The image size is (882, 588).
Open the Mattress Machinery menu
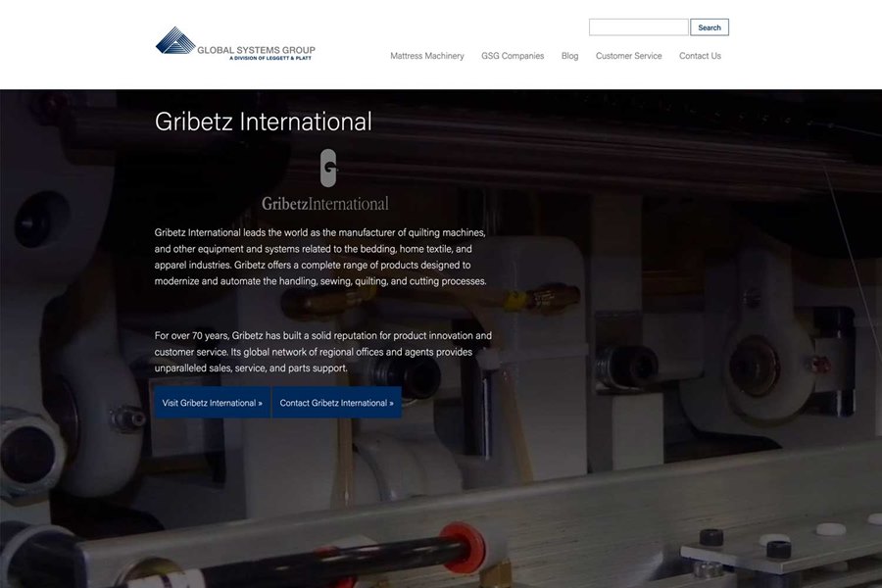coord(427,56)
